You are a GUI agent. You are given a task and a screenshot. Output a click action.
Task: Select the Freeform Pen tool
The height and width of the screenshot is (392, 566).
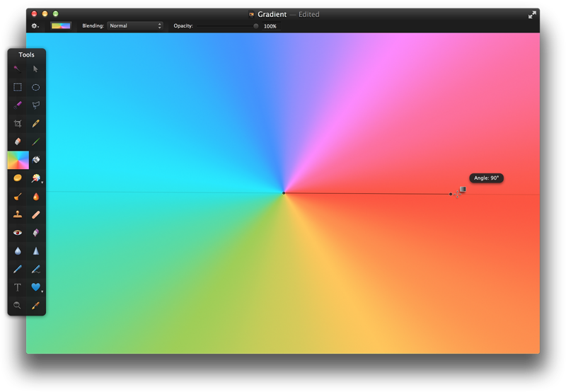pyautogui.click(x=36, y=269)
